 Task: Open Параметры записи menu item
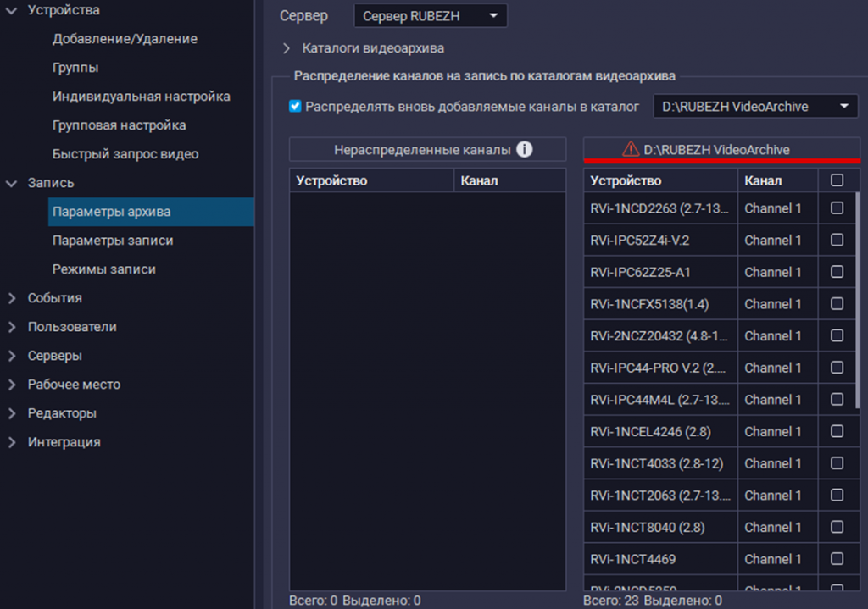click(113, 241)
